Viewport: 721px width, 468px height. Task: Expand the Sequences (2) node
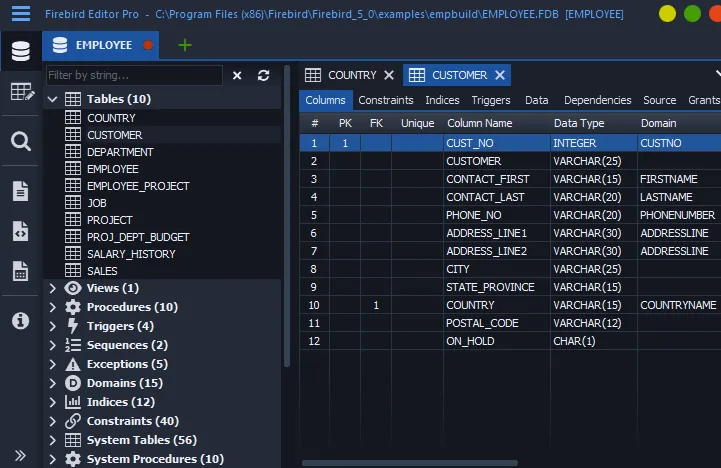coord(52,345)
